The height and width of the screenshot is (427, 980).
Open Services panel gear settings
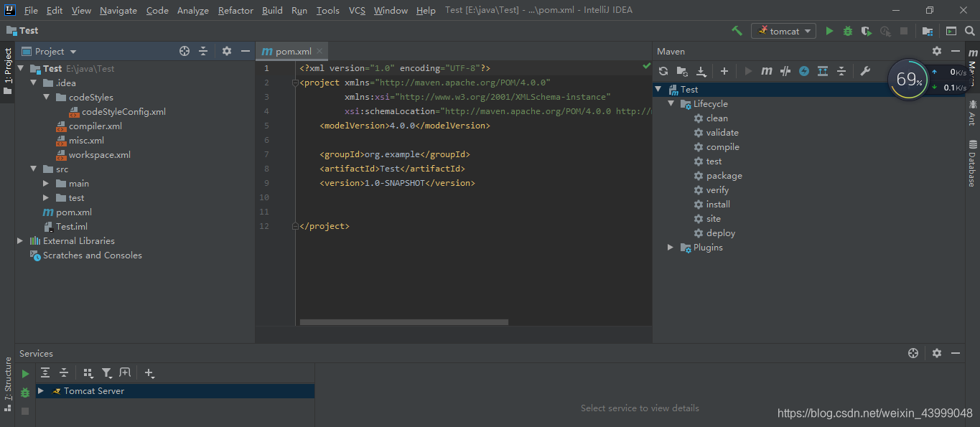click(937, 353)
